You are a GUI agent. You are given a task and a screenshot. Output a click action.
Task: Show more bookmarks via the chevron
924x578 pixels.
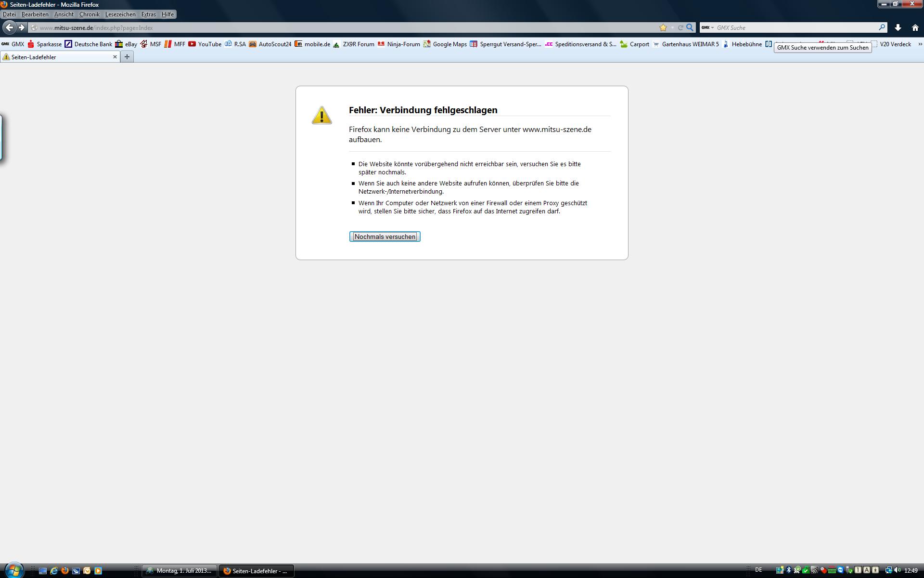point(920,44)
